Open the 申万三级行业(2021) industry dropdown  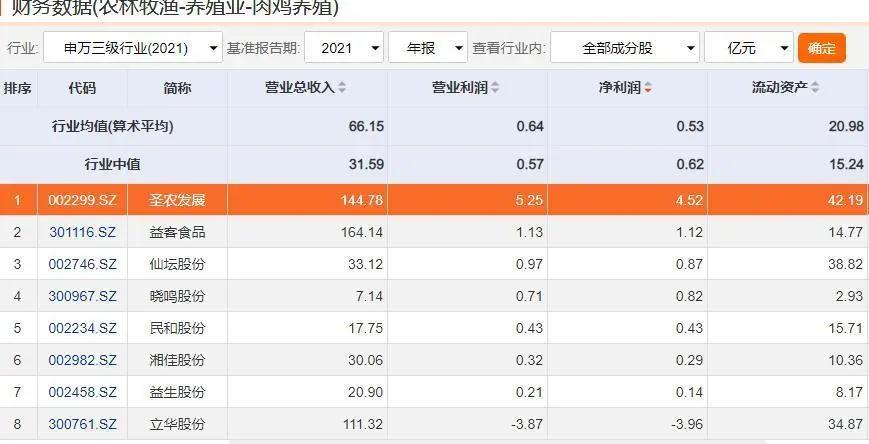133,48
